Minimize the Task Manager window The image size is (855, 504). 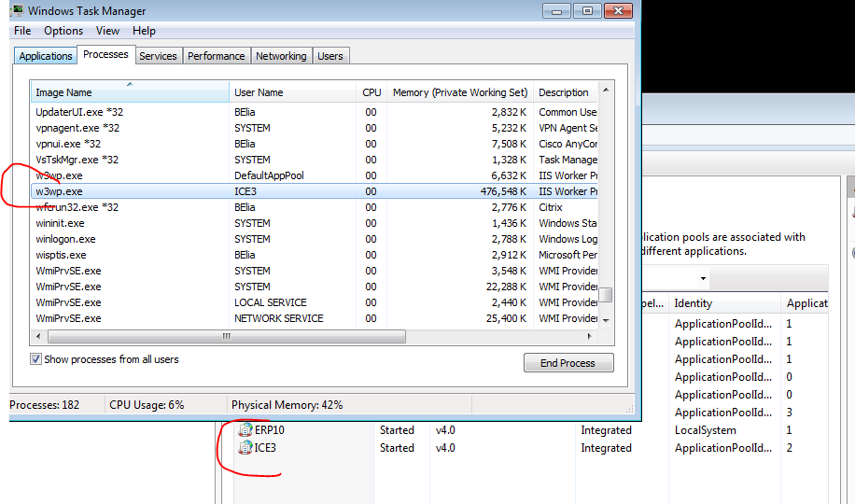coord(556,11)
